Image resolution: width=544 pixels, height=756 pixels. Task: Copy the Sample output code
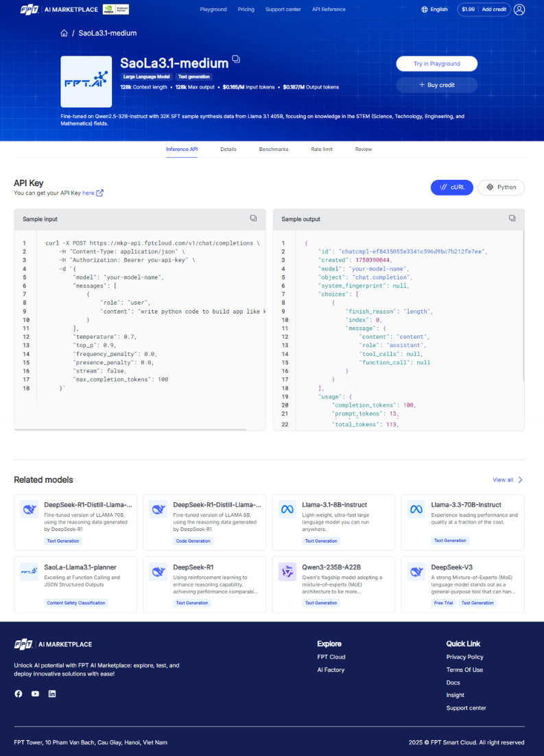(x=512, y=218)
